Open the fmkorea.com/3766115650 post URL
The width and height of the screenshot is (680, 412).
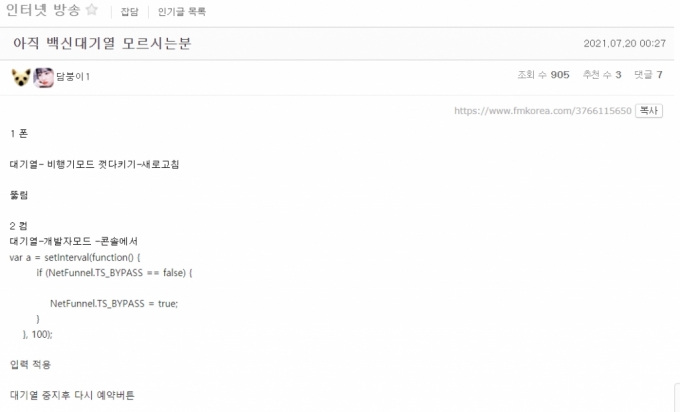pyautogui.click(x=543, y=111)
